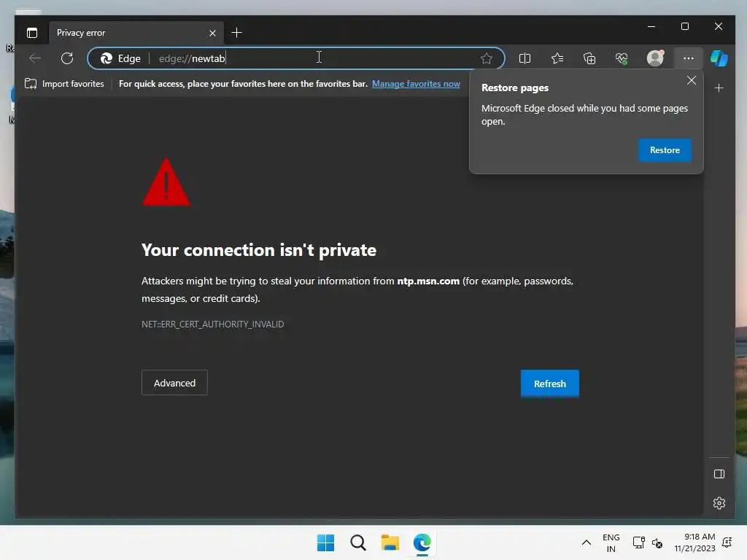The height and width of the screenshot is (560, 747).
Task: Open a new tab with plus button
Action: (x=237, y=32)
